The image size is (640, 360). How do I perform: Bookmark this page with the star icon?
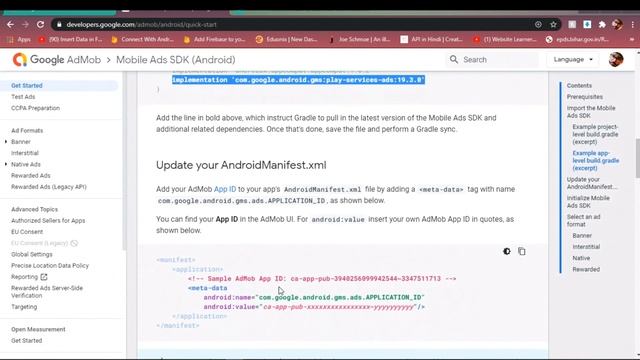point(553,24)
